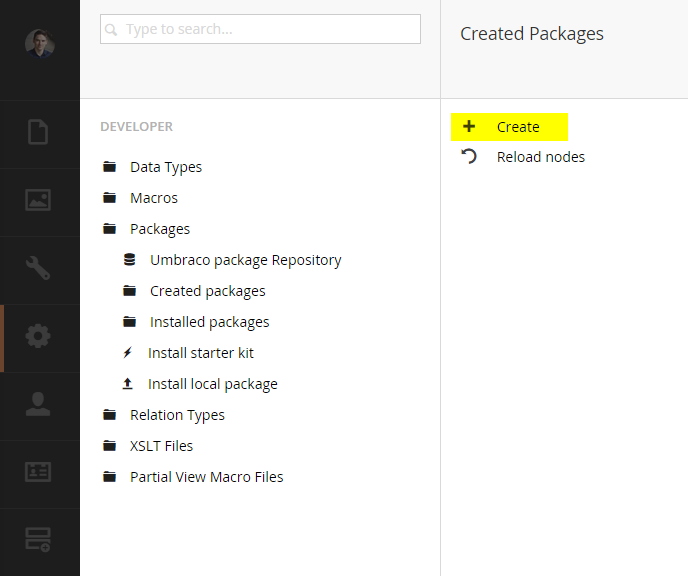Image resolution: width=688 pixels, height=576 pixels.
Task: Open the Members ID card icon
Action: [38, 472]
